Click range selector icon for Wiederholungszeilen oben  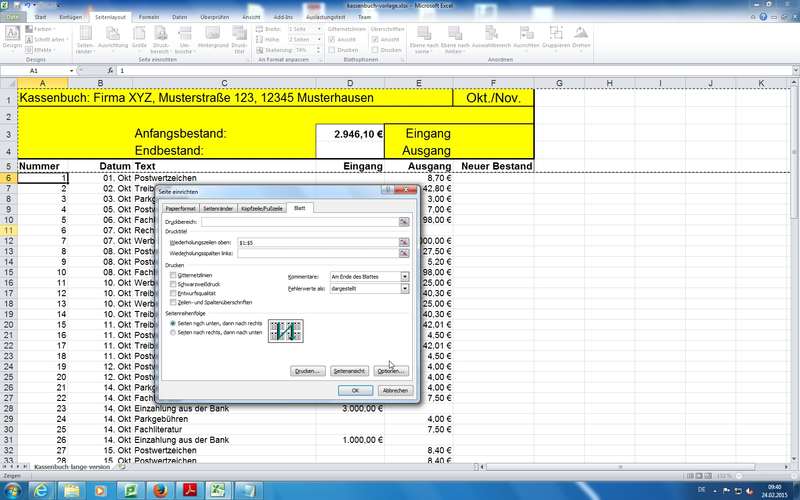(404, 242)
